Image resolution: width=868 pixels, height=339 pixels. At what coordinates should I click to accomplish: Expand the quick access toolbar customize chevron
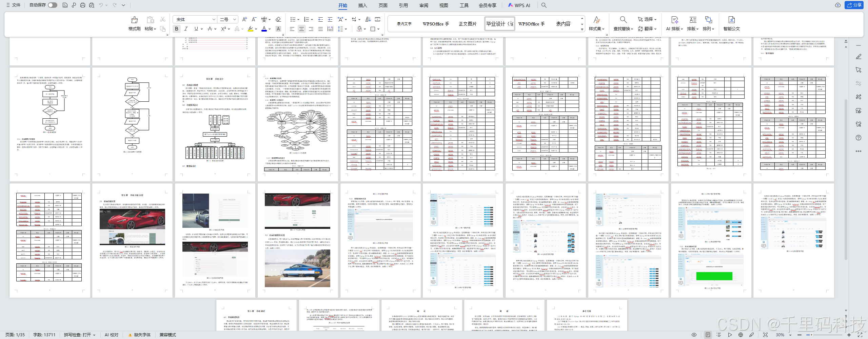(123, 5)
